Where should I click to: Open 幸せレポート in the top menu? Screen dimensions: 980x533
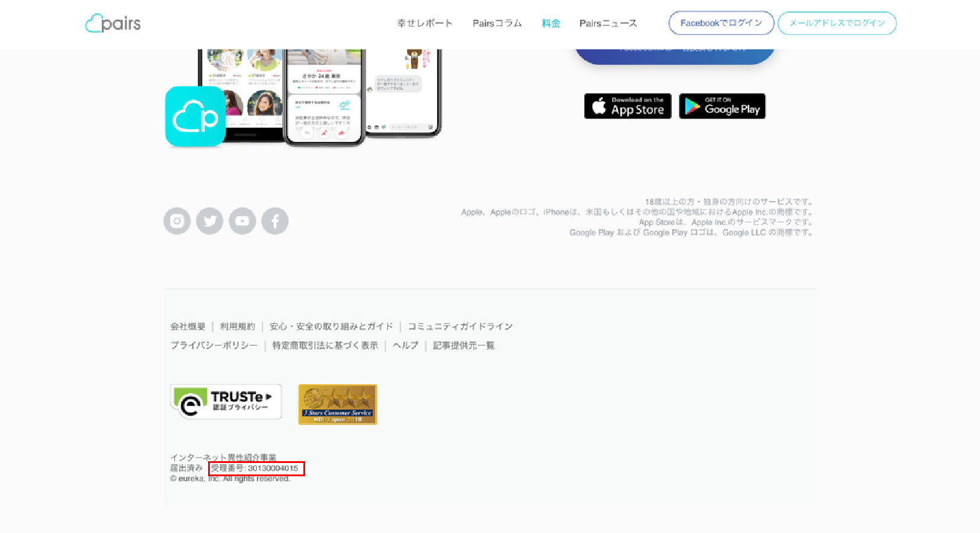[425, 24]
